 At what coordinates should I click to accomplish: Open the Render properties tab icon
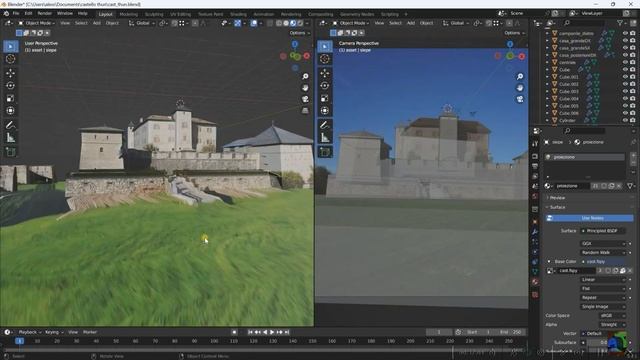pyautogui.click(x=535, y=156)
